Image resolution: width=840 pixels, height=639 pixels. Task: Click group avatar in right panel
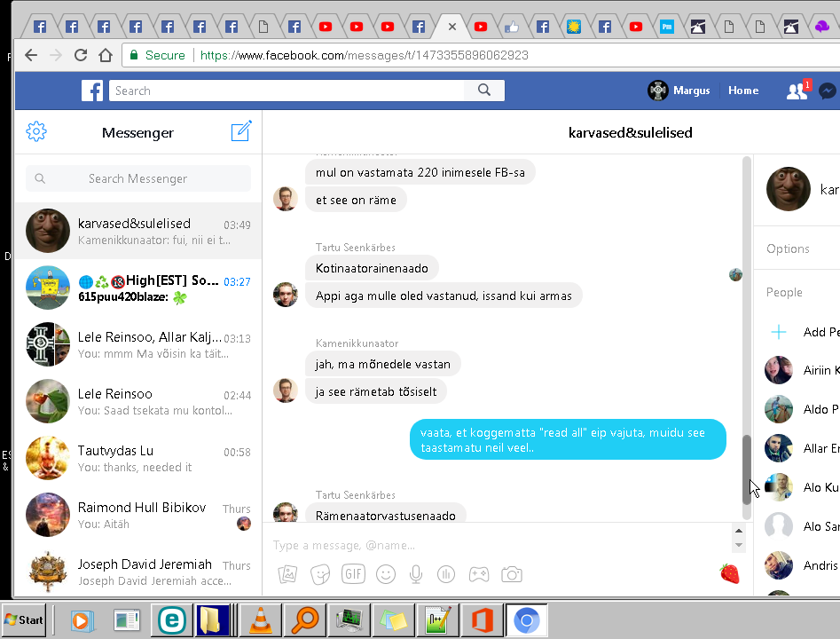tap(788, 189)
